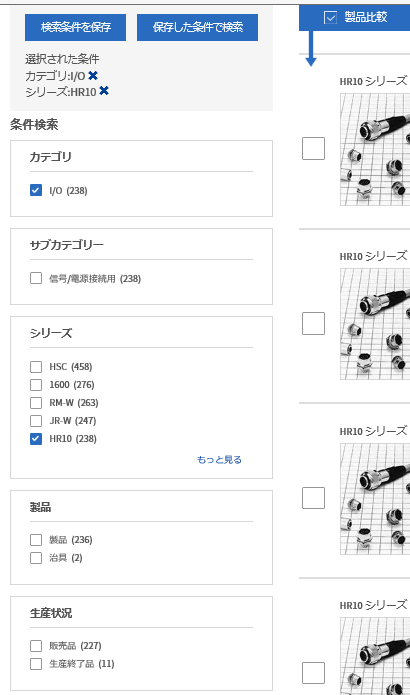Remove the カテゴリ:I/O condition with X icon
Screen dimensions: 410x695
tap(93, 75)
